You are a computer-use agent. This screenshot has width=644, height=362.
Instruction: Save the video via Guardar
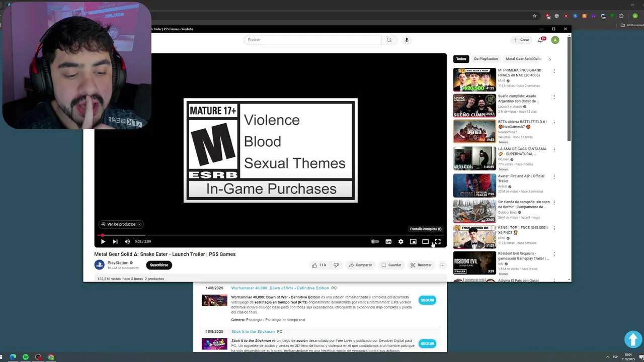[391, 265]
